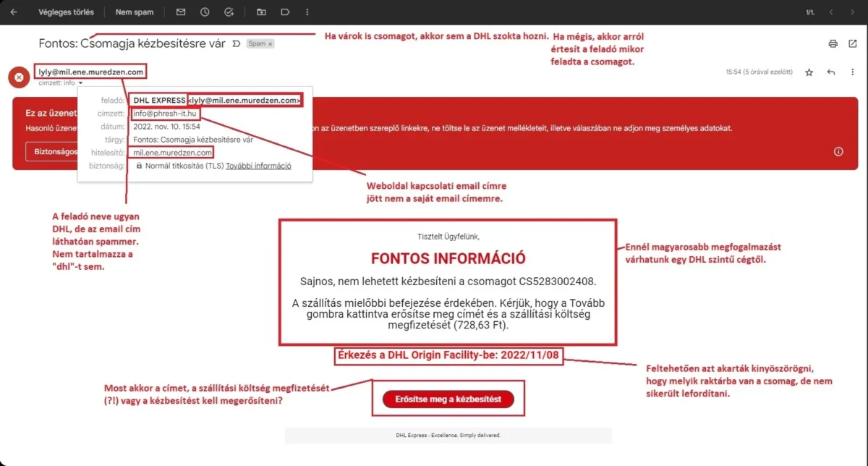Go back with the left arrow icon
Screen dimensions: 868x466
(x=13, y=12)
